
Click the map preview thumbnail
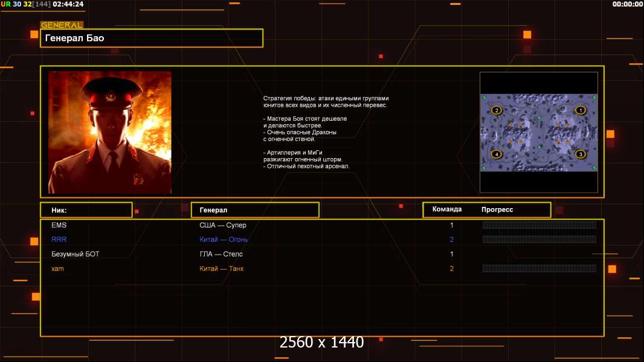pos(539,132)
